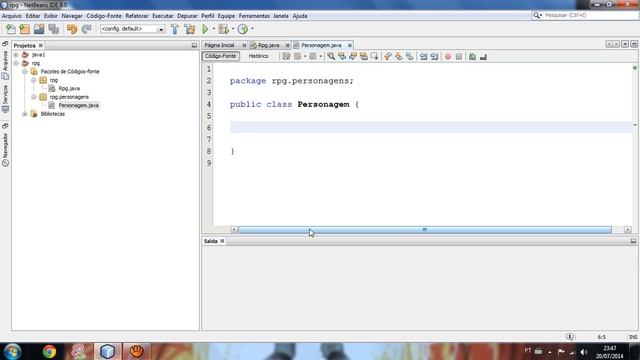Open the Arquivo menu

point(11,16)
